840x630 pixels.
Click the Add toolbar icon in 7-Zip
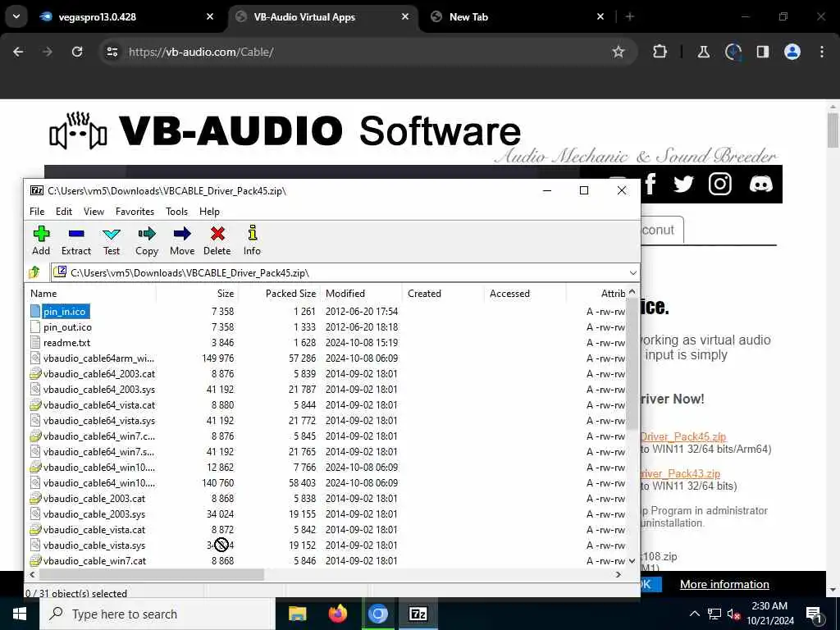(41, 240)
